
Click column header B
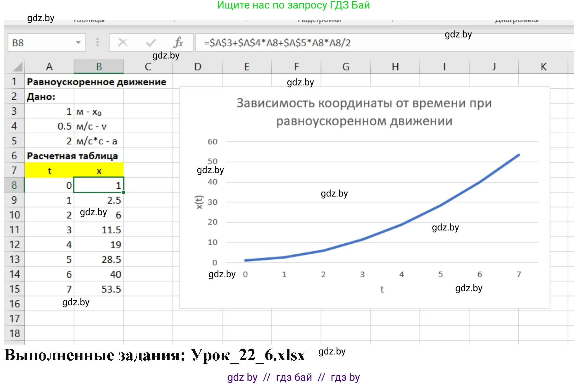[99, 67]
